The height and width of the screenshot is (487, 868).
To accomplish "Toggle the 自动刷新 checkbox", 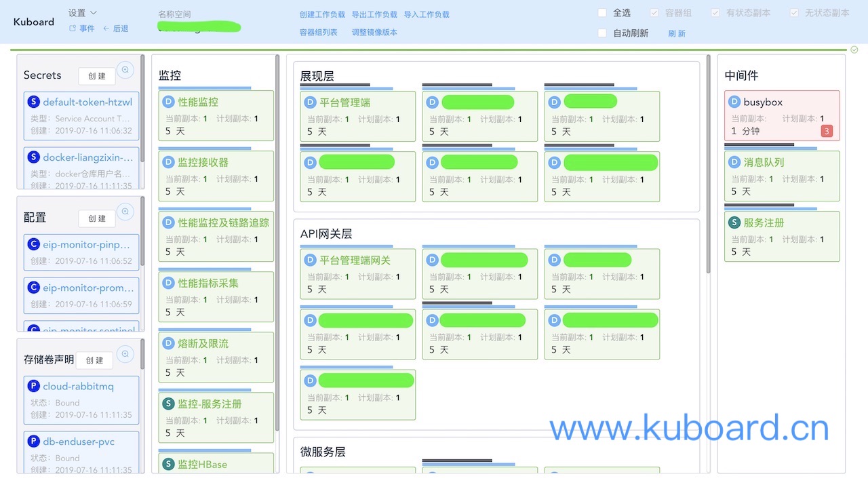I will point(602,33).
